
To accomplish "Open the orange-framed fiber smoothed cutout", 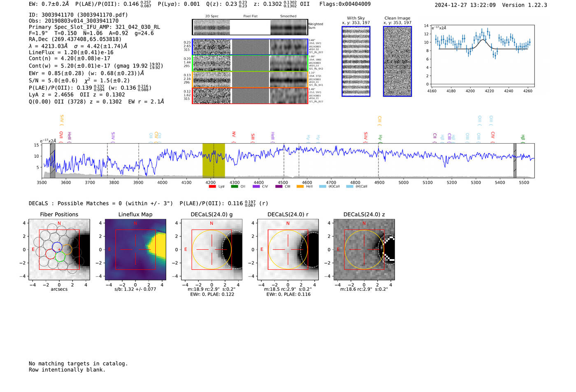I will pos(289,79).
